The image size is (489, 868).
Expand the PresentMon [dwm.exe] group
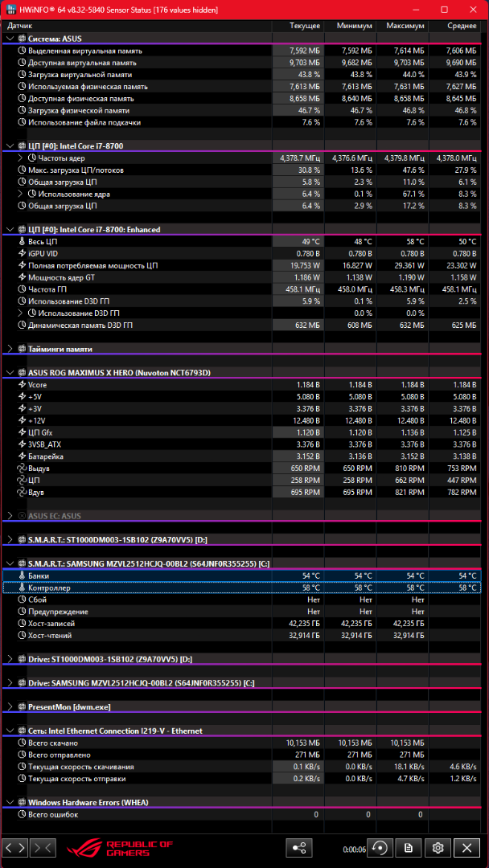click(x=10, y=707)
